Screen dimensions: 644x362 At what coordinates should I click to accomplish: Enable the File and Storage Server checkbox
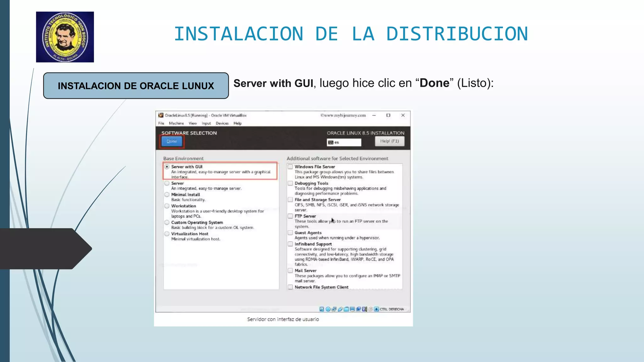pos(290,200)
